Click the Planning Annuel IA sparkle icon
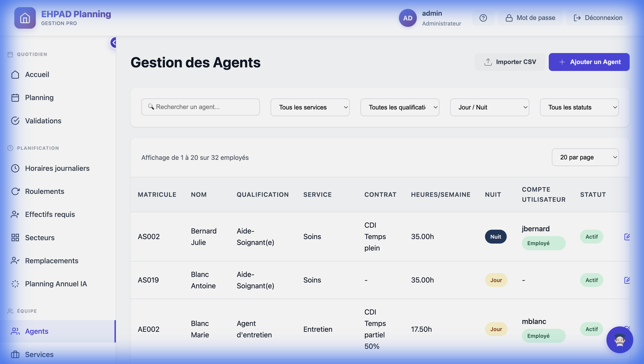This screenshot has height=364, width=644. pos(15,284)
